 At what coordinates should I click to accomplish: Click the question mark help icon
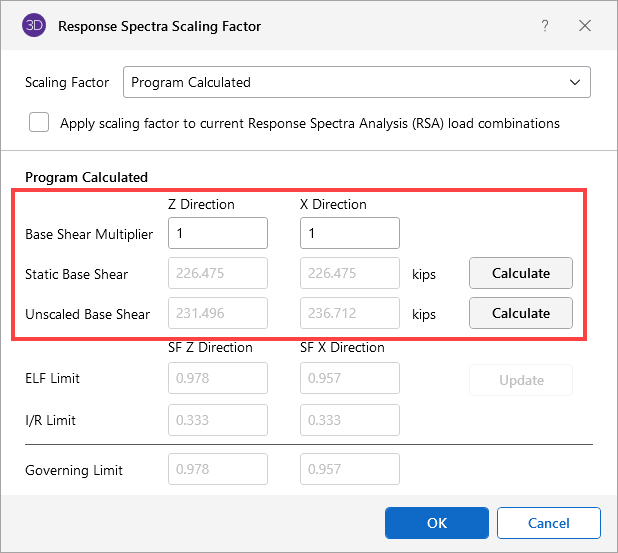click(545, 26)
